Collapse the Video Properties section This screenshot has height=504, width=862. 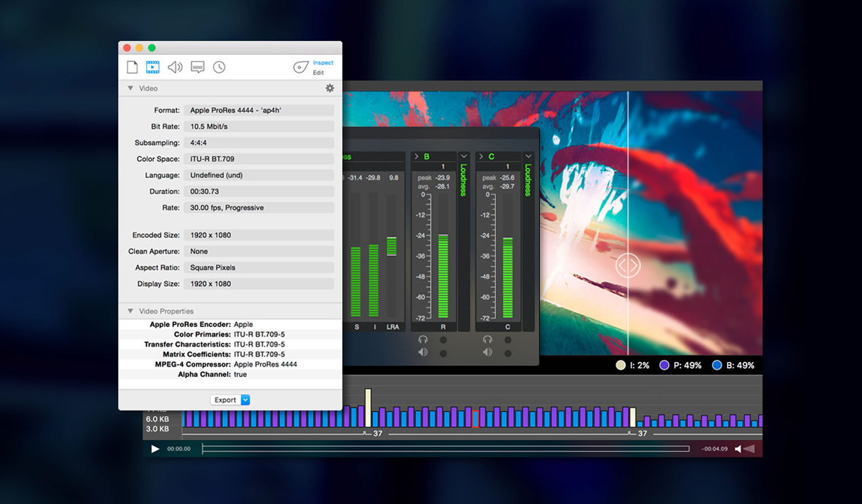[x=131, y=311]
